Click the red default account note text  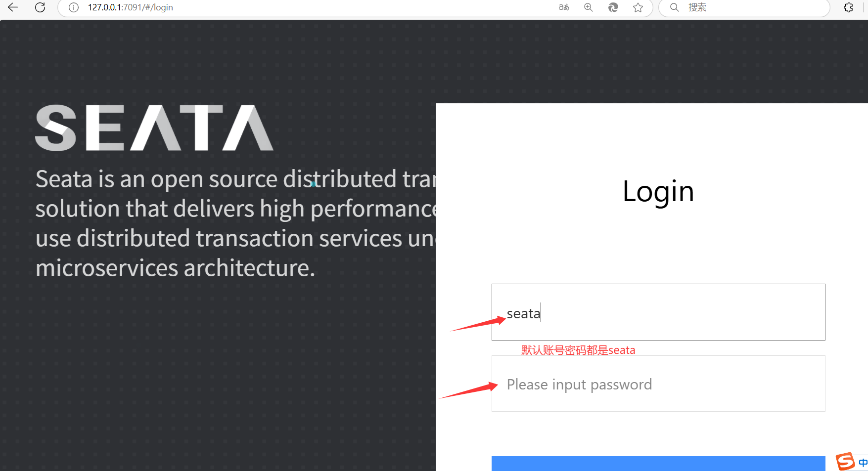pyautogui.click(x=578, y=350)
